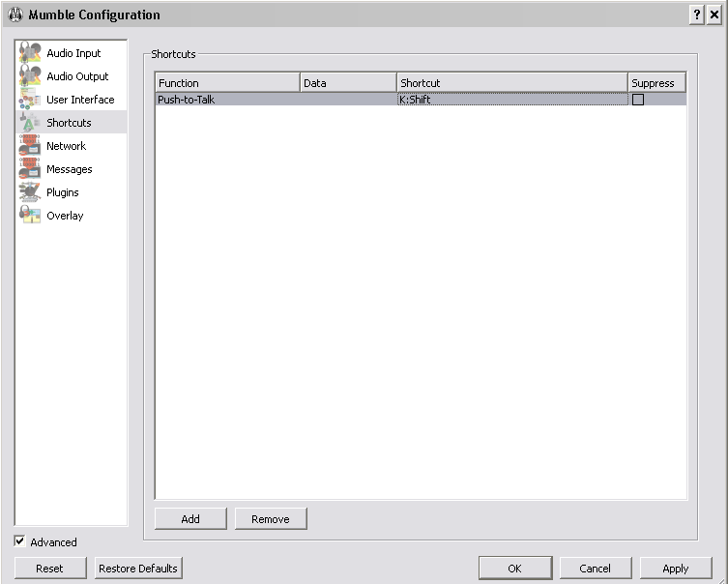Click Restore Defaults
Screen dimensions: 728x584
138,569
